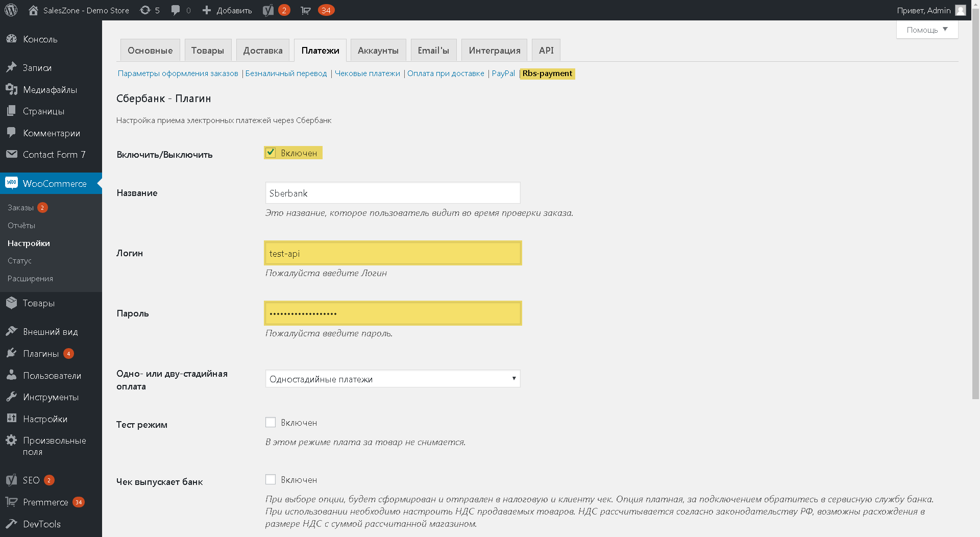Click the Premmerce cart icon in sidebar
The image size is (980, 537).
[x=11, y=502]
